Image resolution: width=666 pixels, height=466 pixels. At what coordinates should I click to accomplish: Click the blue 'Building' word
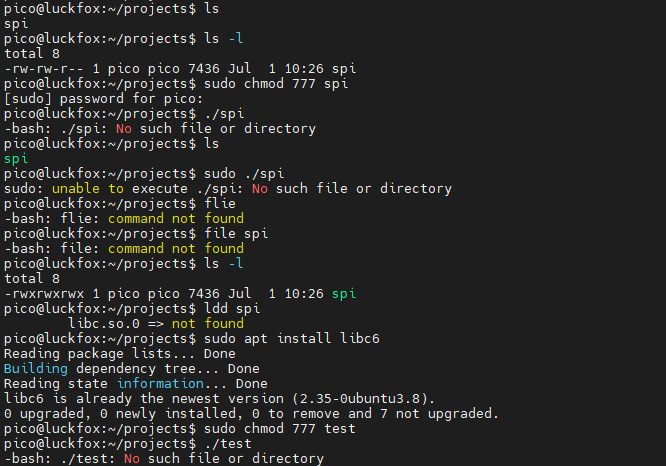pyautogui.click(x=36, y=369)
